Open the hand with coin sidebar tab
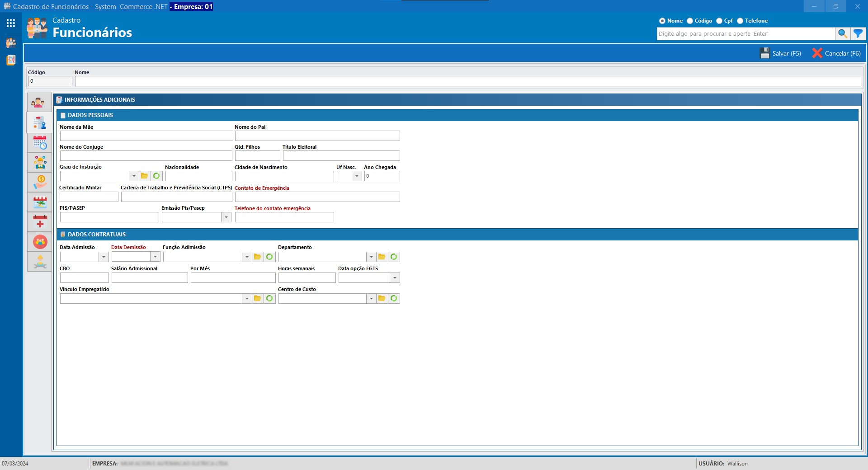The image size is (868, 470). [40, 182]
